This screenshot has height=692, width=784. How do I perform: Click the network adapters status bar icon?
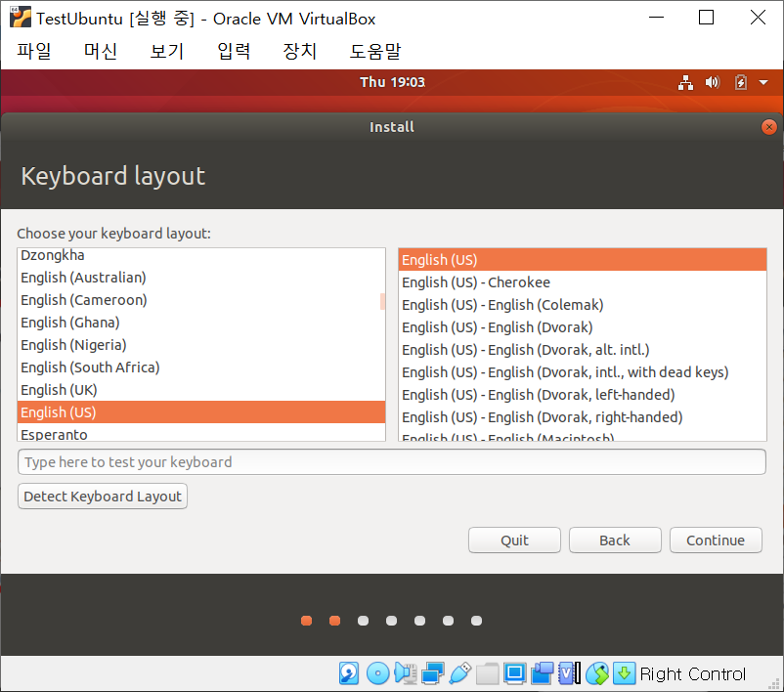pyautogui.click(x=432, y=673)
